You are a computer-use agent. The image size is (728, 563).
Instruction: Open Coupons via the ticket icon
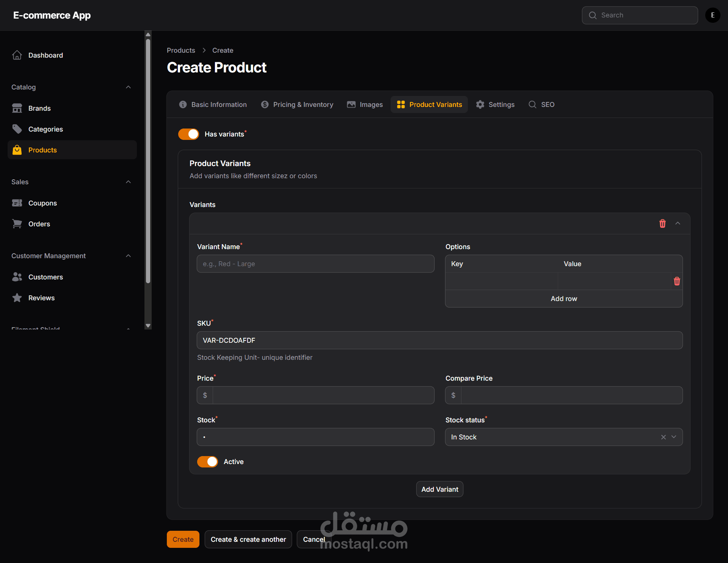(17, 203)
